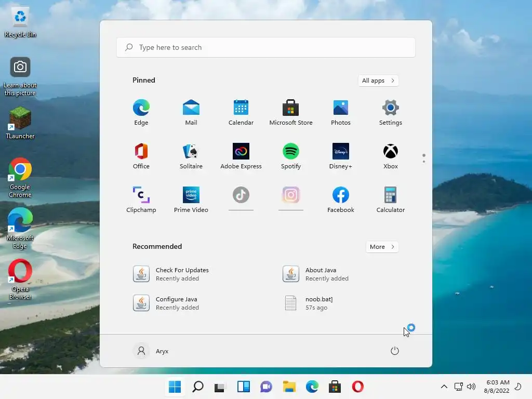Launch the Calculator app
The width and height of the screenshot is (532, 399).
[x=391, y=200]
